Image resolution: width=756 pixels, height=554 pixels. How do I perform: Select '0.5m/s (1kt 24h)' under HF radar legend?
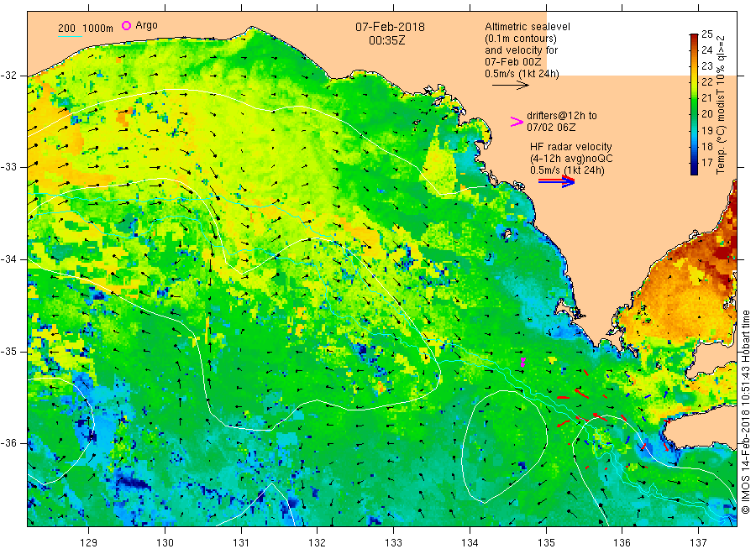[567, 170]
